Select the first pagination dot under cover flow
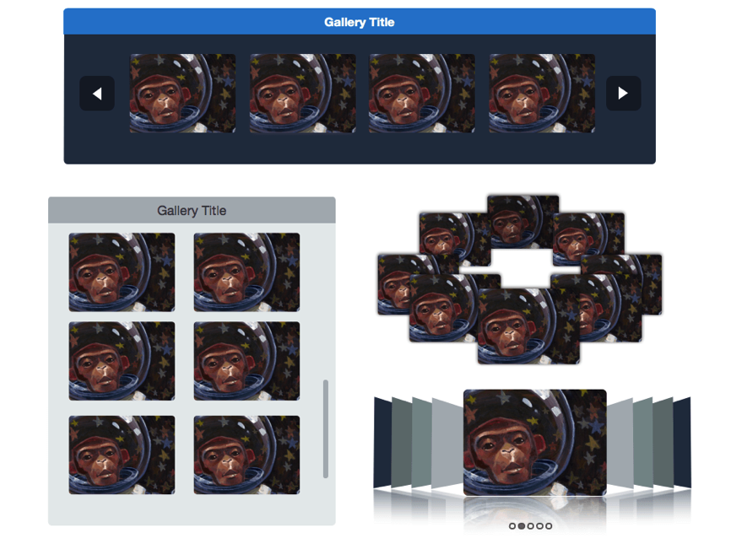Image resolution: width=747 pixels, height=560 pixels. [512, 526]
